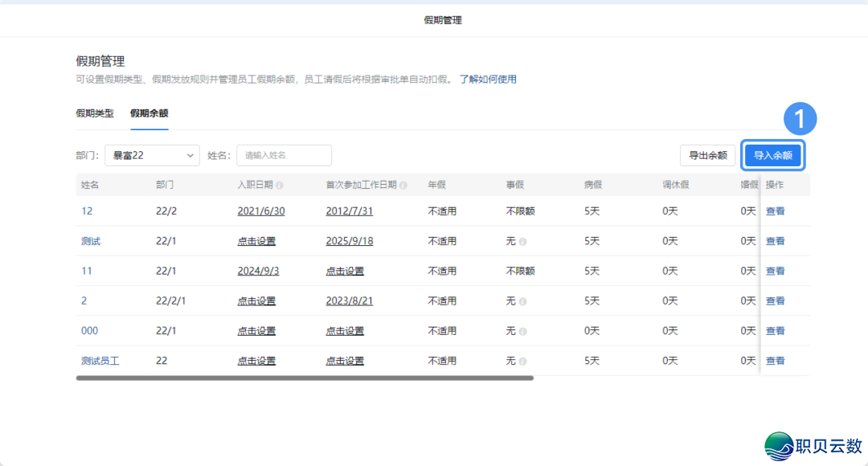Click the 导入余额 button
Viewport: 868px width, 466px height.
point(772,155)
